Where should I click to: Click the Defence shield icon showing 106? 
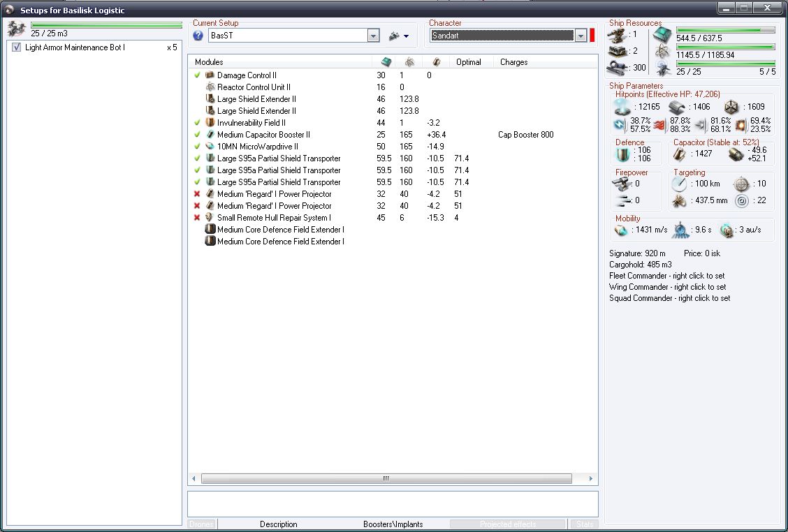pyautogui.click(x=622, y=154)
